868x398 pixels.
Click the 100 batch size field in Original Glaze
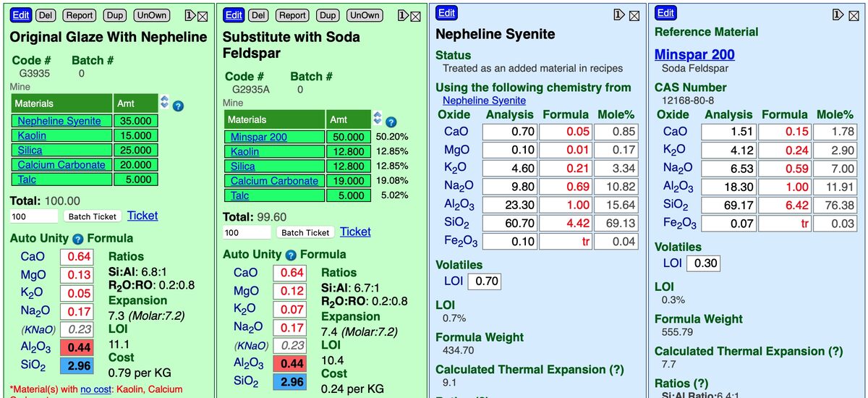(34, 216)
